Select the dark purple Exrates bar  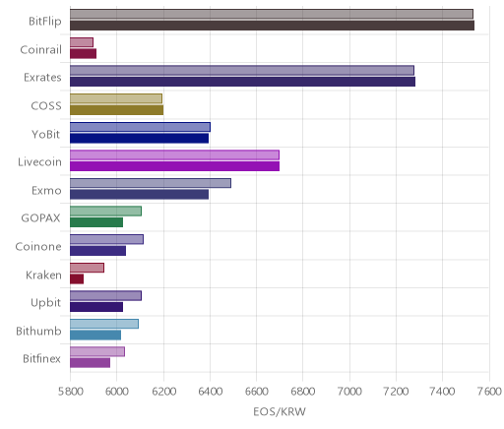click(242, 82)
